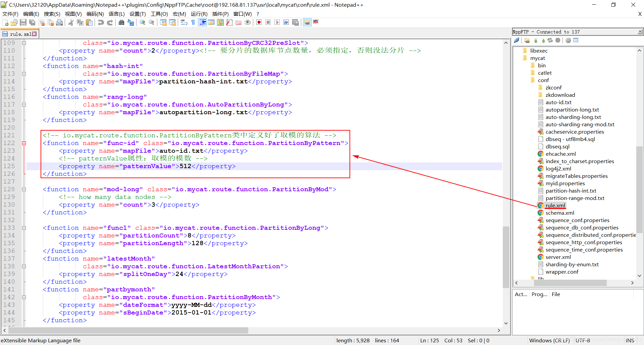The width and height of the screenshot is (644, 345).
Task: Collapse the fold at line 128
Action: tap(24, 189)
